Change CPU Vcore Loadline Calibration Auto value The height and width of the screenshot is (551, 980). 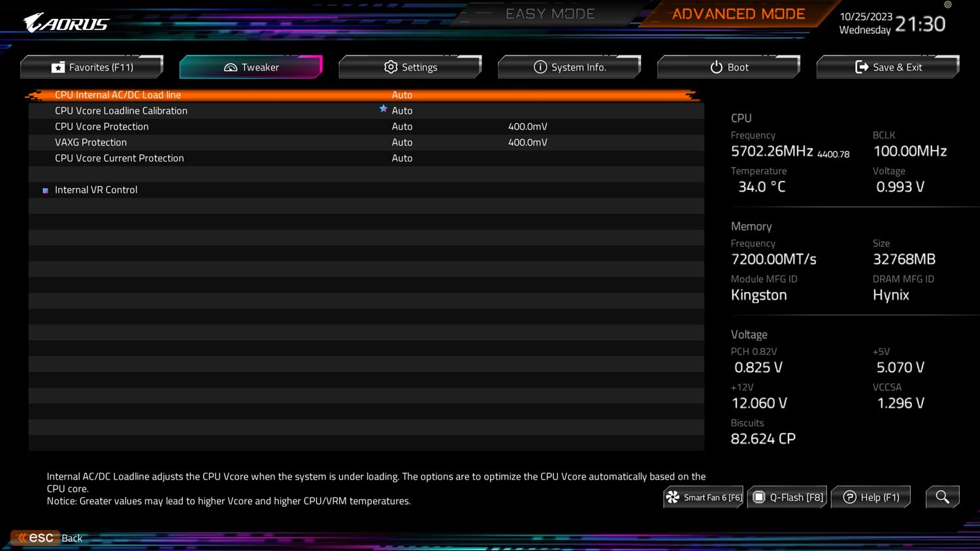tap(402, 111)
